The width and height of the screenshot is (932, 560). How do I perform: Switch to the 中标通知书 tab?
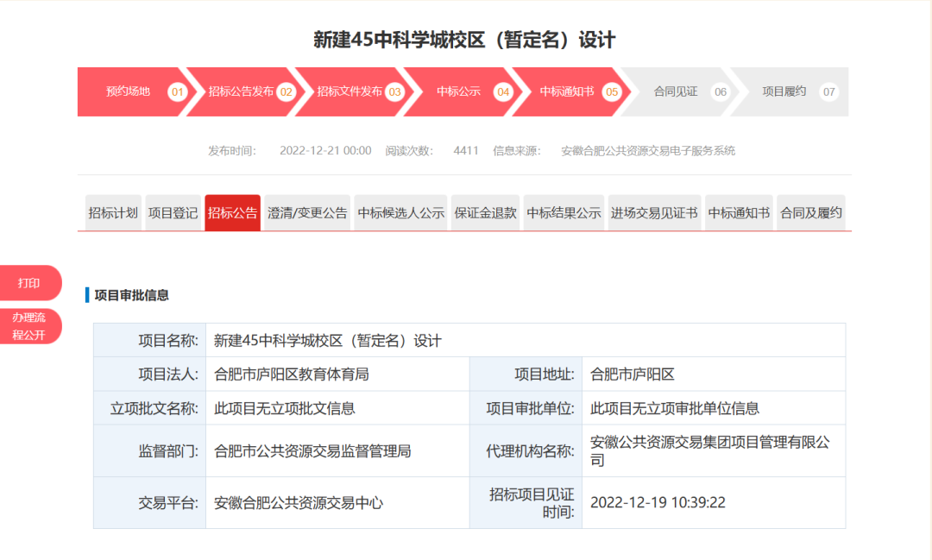tap(739, 213)
